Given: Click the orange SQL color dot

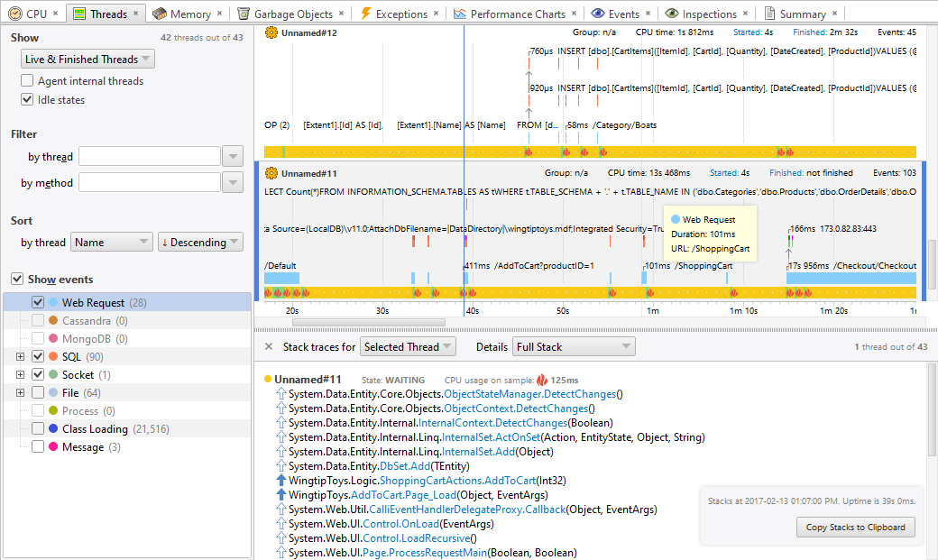Looking at the screenshot, I should (53, 356).
